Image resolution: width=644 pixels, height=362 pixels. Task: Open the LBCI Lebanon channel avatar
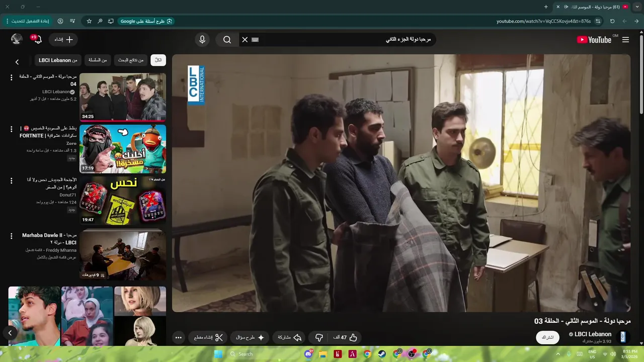(623, 337)
